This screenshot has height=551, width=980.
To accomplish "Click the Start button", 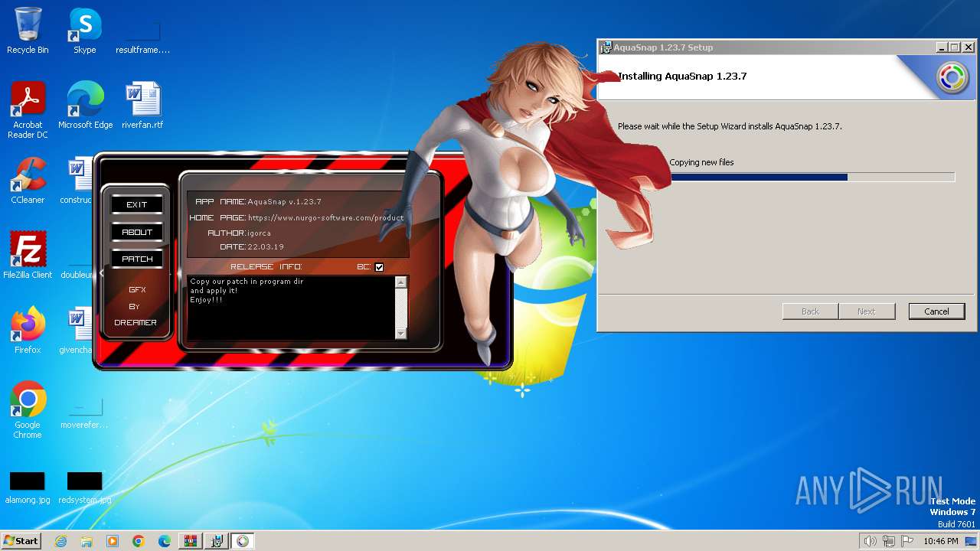I will 21,541.
